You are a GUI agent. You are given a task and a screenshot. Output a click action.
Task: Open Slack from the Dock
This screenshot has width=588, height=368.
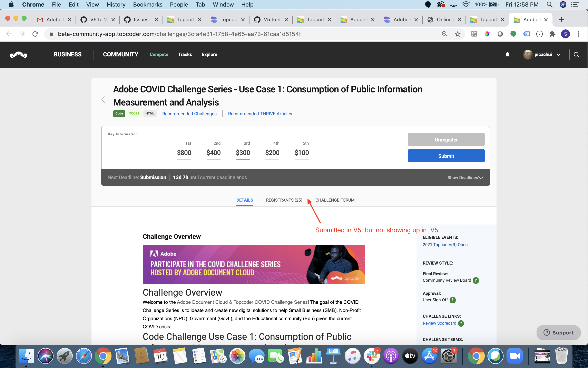click(x=372, y=356)
